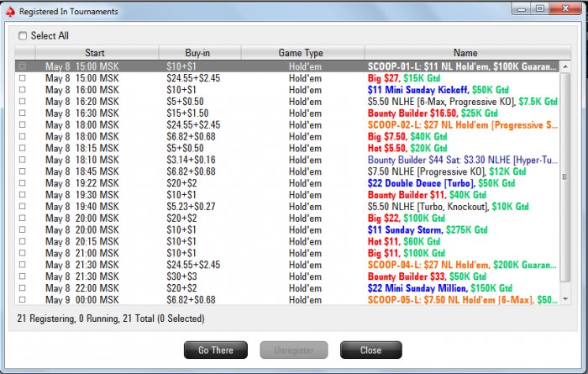Select Bounty Builder $44 Sat tournament
Screen dimensions: 588x374
[x=462, y=160]
